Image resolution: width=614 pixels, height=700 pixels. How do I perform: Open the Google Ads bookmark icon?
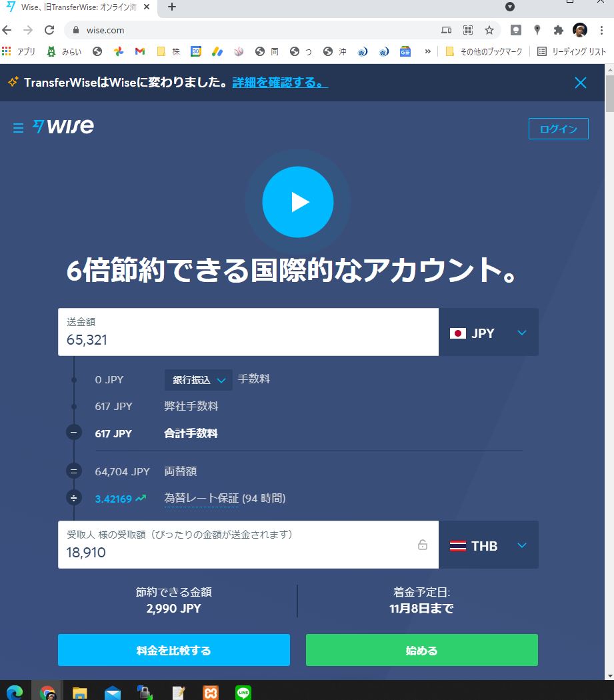(217, 51)
